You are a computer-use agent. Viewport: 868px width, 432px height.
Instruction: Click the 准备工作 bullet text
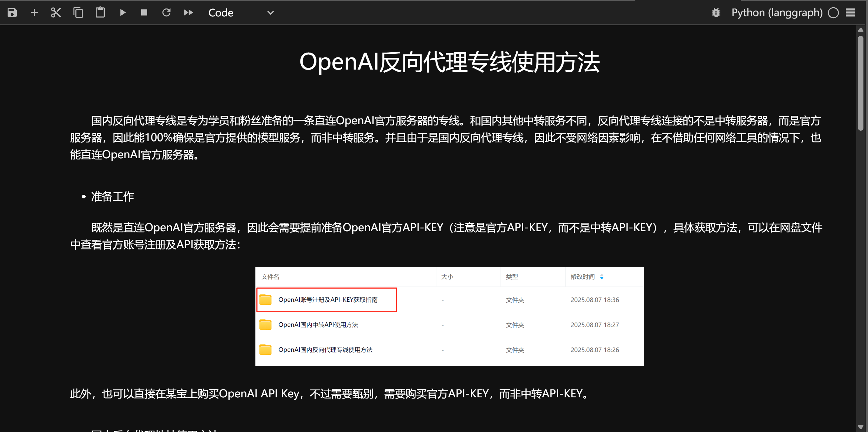click(113, 197)
